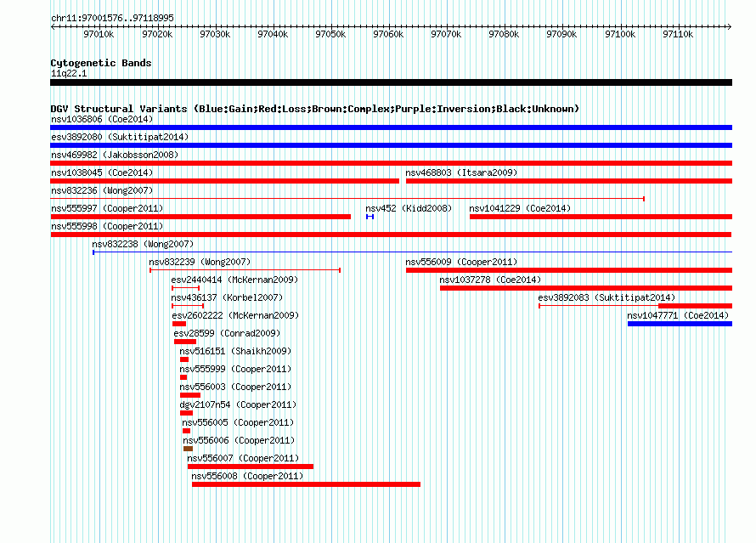756x543 pixels.
Task: Click the 97060k ruler tick label
Action: coord(388,34)
